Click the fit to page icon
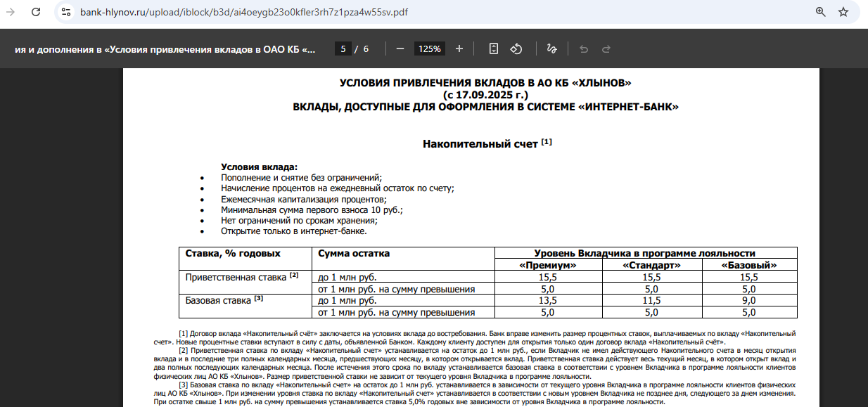This screenshot has width=868, height=407. point(494,49)
